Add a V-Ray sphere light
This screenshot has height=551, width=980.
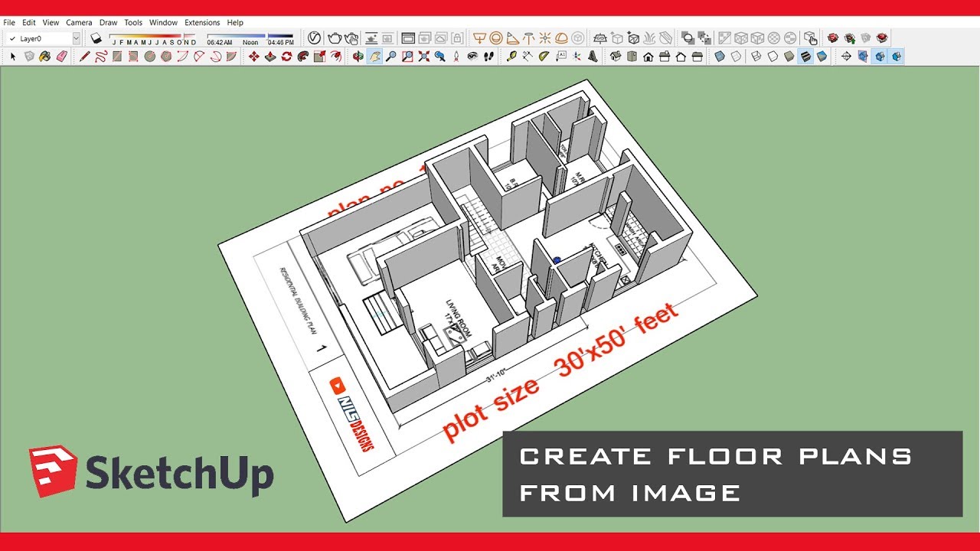point(496,37)
